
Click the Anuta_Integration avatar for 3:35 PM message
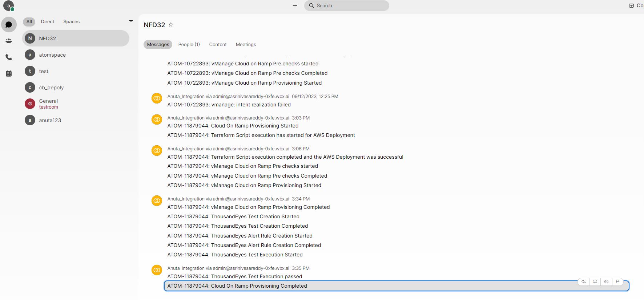point(157,270)
